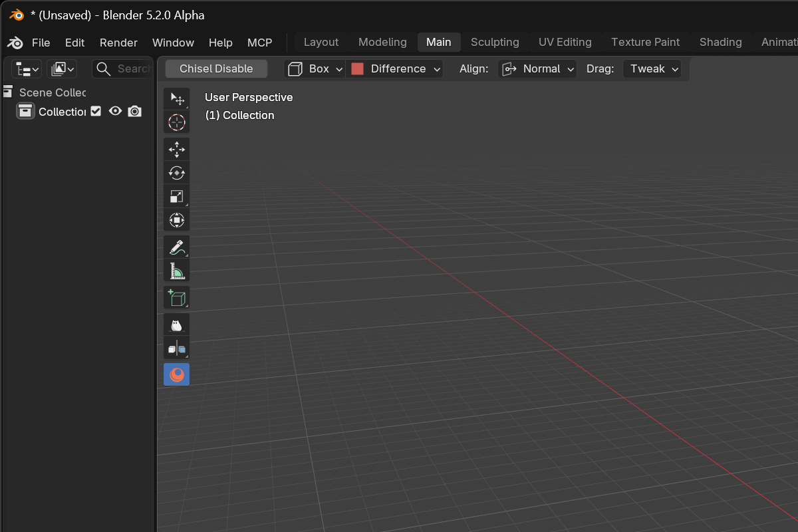Select the 3D Cursor tool
The height and width of the screenshot is (532, 798).
[176, 122]
